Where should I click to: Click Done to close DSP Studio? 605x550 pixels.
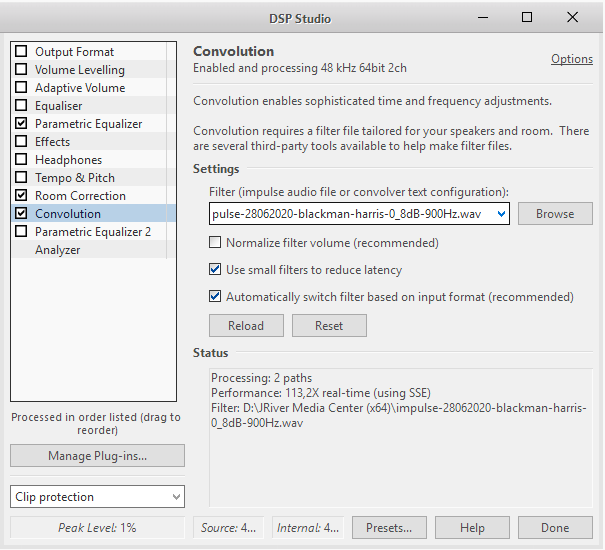click(555, 528)
